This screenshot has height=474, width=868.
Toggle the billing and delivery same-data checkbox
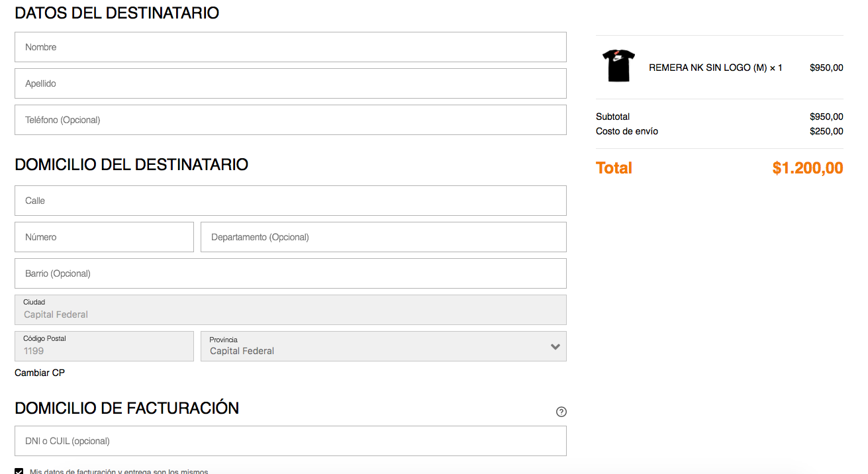click(x=19, y=471)
